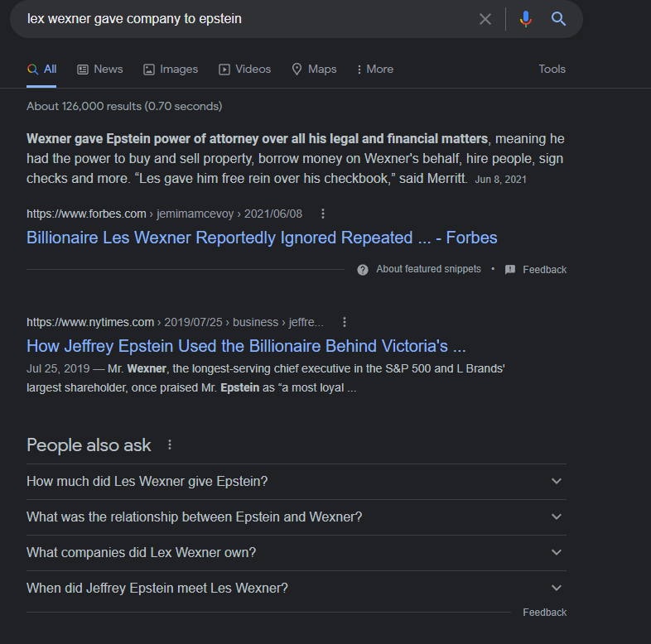Switch to the Videos tab
Viewport: 651px width, 644px height.
(x=245, y=70)
